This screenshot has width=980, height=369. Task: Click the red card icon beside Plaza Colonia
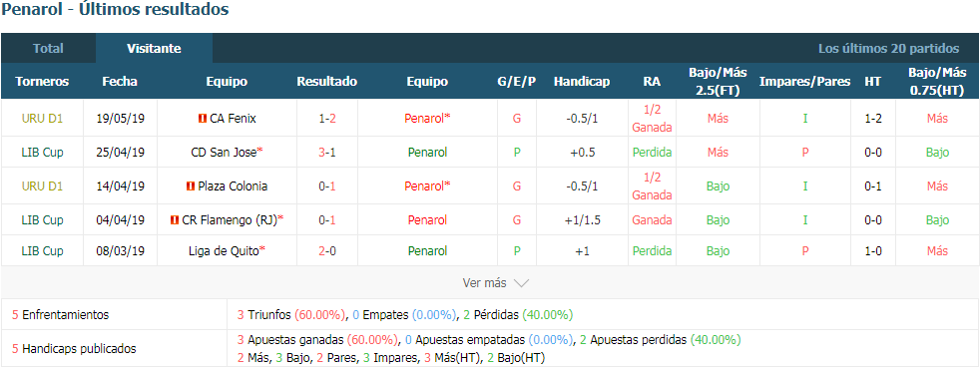(190, 186)
